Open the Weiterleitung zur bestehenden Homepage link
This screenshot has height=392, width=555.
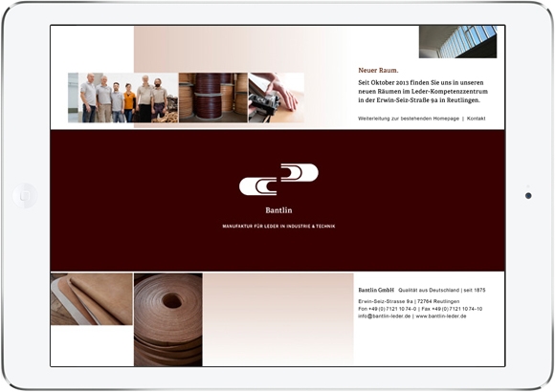tap(409, 119)
